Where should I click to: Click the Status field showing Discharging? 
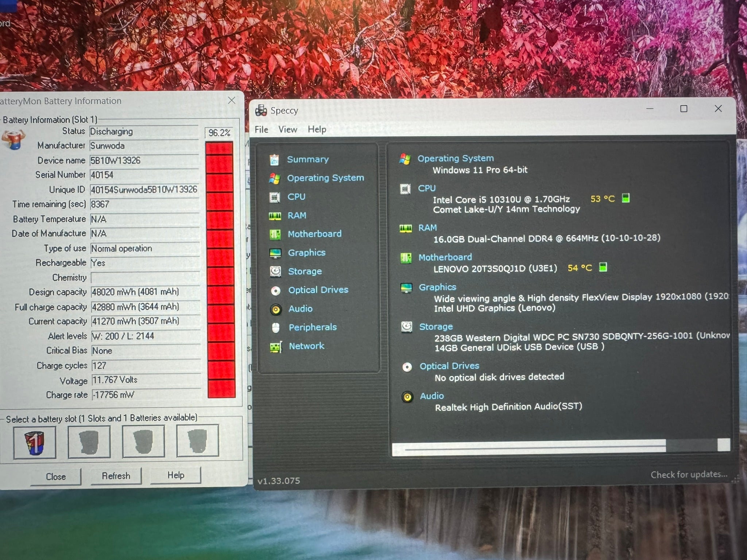(144, 132)
